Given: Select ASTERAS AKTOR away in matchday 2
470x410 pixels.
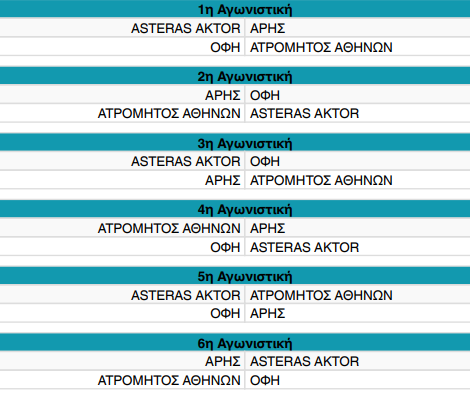Looking at the screenshot, I should tap(305, 113).
